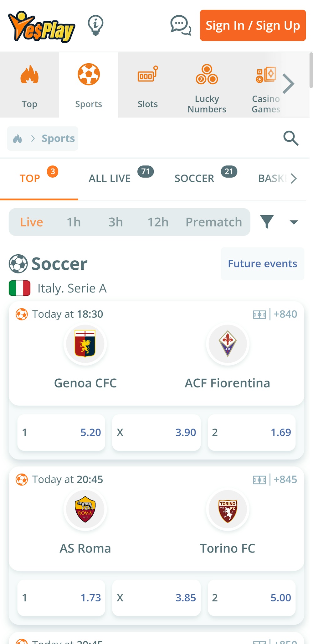Expand the filter dropdown arrow

click(294, 222)
